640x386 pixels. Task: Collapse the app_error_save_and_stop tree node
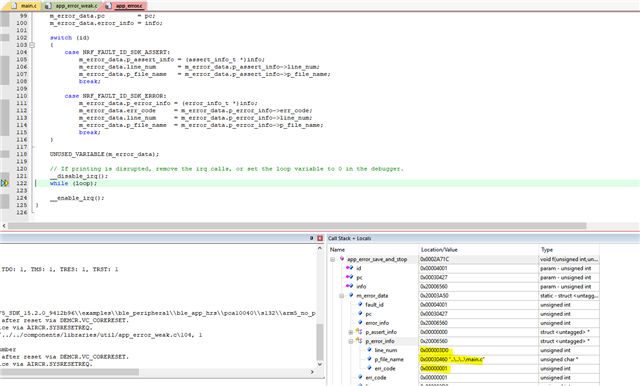point(333,260)
